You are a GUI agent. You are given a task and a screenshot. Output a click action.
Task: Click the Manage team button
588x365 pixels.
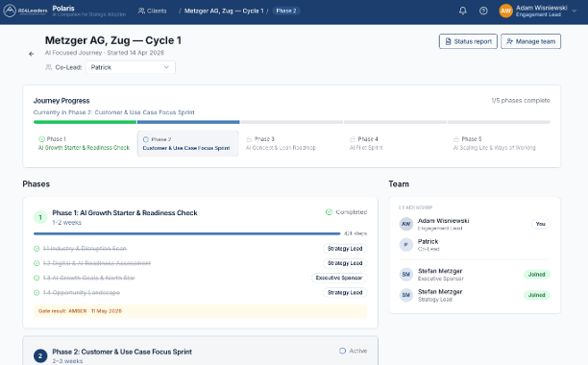tap(530, 41)
